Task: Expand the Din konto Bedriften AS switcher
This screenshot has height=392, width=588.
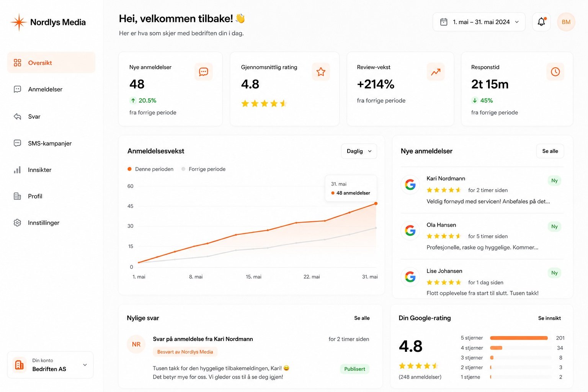Action: [50, 365]
